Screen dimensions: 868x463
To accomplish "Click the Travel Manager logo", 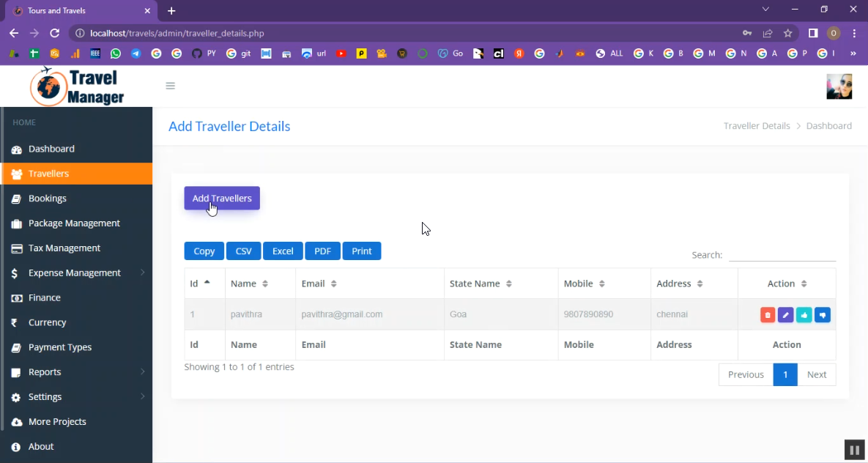I will [77, 86].
